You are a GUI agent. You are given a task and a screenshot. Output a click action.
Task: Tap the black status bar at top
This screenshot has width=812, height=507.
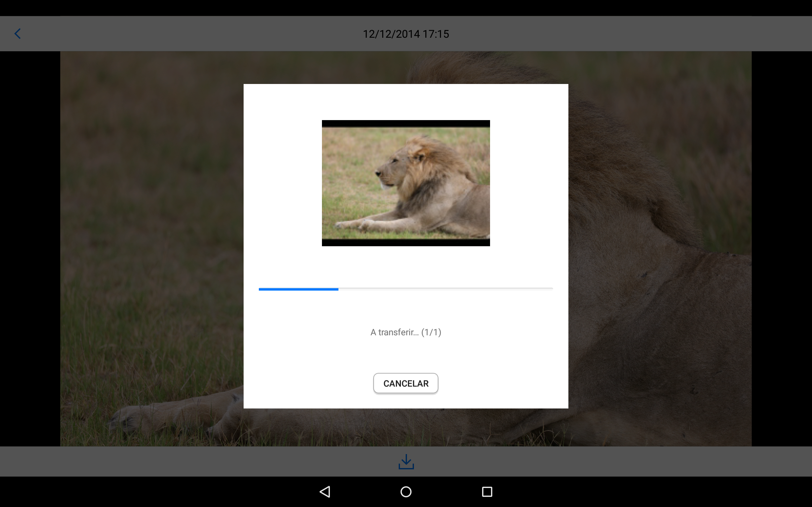tap(406, 8)
